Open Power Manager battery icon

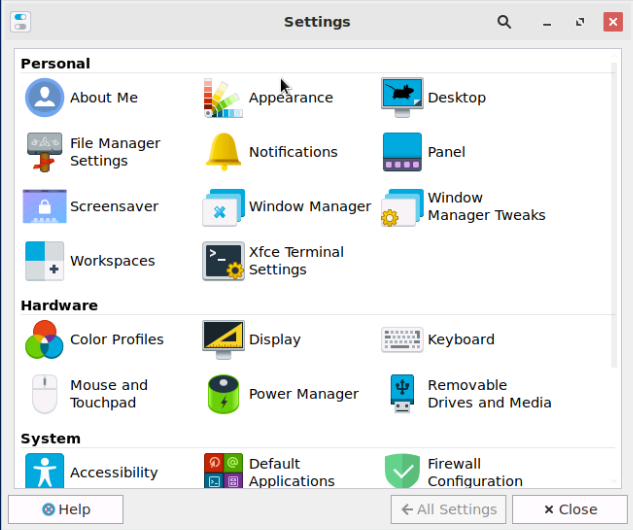[223, 394]
